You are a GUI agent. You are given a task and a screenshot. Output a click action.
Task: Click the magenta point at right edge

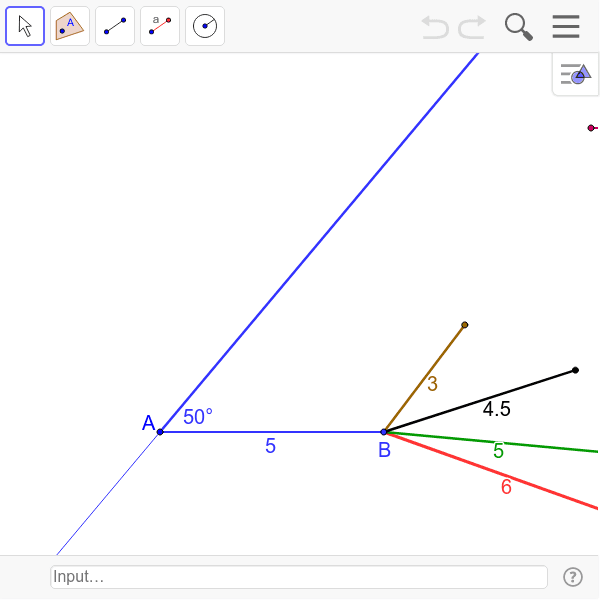click(x=591, y=128)
